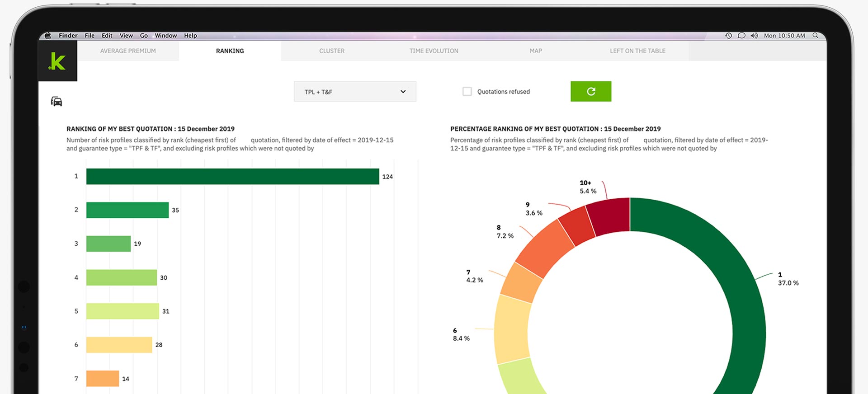Click the 7.2 % label for rank 8
This screenshot has width=868, height=394.
[x=505, y=236]
